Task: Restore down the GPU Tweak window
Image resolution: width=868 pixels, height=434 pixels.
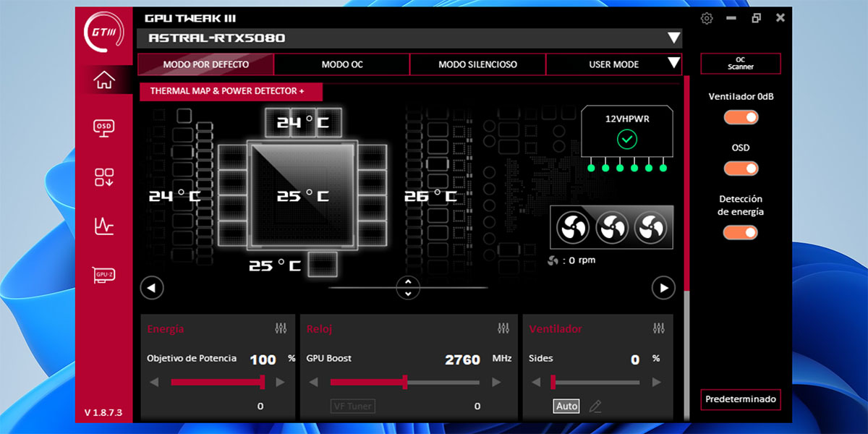Action: click(x=756, y=18)
